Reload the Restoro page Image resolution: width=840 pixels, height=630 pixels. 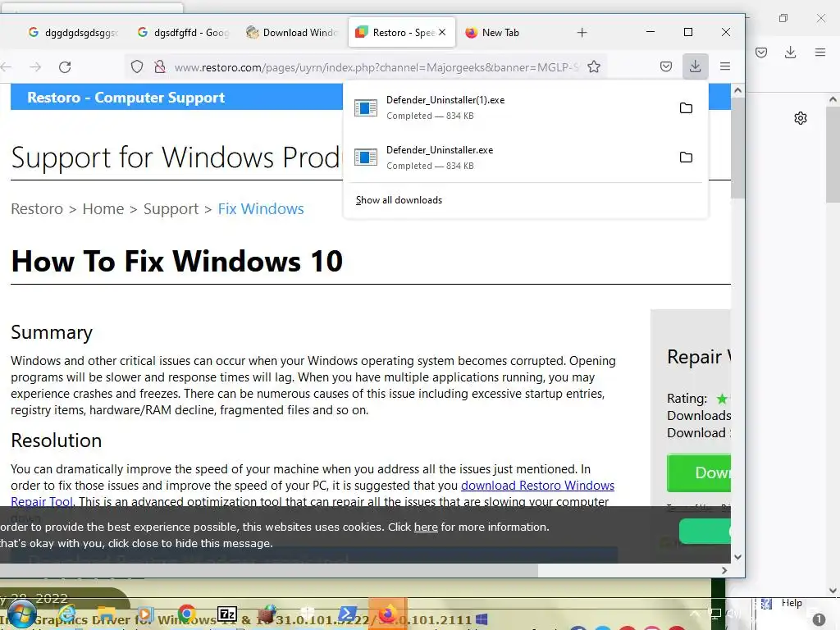pyautogui.click(x=65, y=67)
